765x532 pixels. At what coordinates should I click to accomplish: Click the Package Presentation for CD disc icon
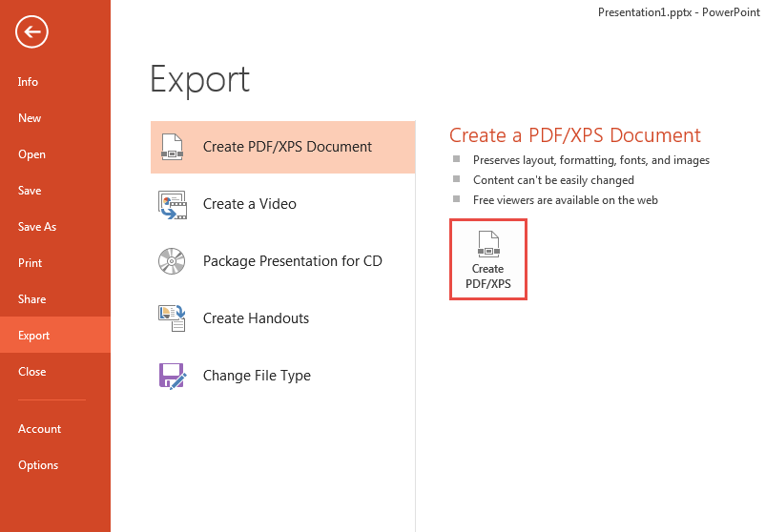pyautogui.click(x=172, y=261)
